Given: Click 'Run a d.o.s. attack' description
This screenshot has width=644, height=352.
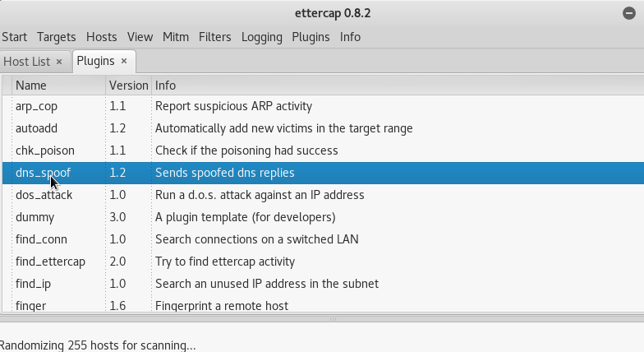Looking at the screenshot, I should 260,195.
